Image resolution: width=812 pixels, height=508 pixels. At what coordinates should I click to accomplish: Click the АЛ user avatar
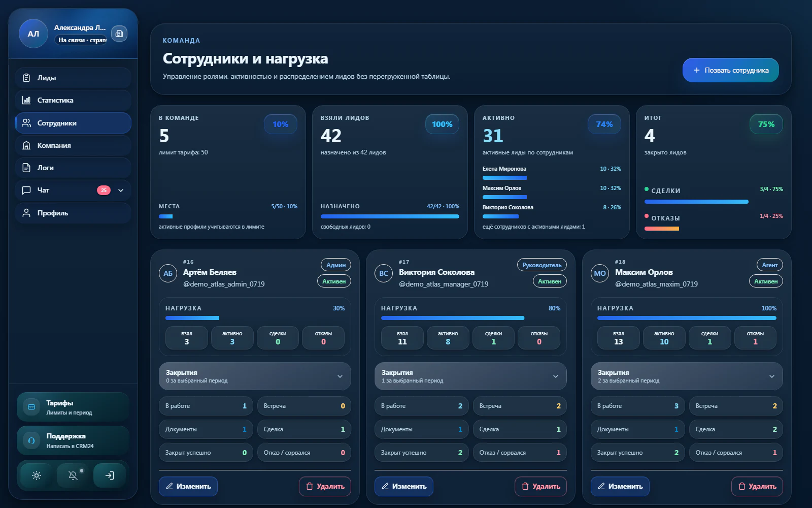(x=33, y=34)
